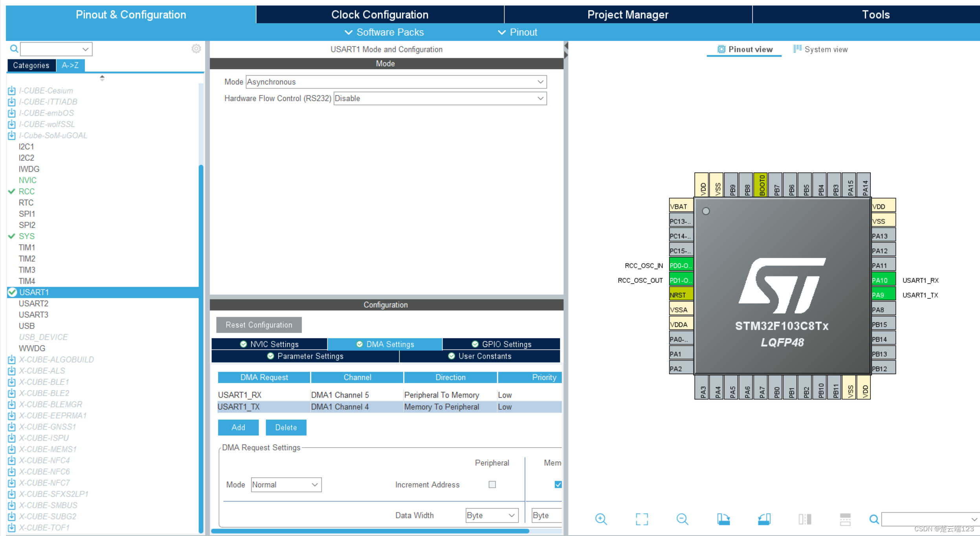Click the BOOT0 pin on the chip
Viewport: 980px width, 536px height.
coord(762,185)
